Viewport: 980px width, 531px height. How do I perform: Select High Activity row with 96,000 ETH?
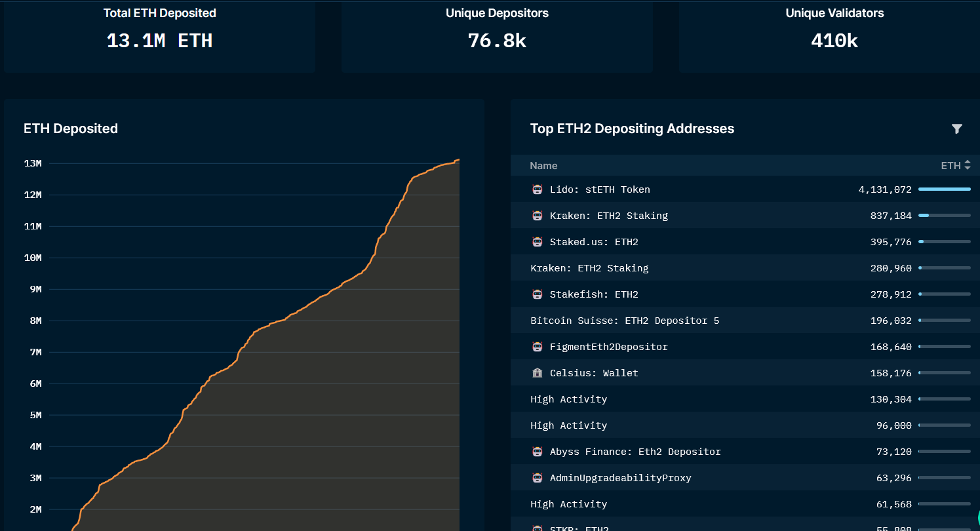[568, 425]
